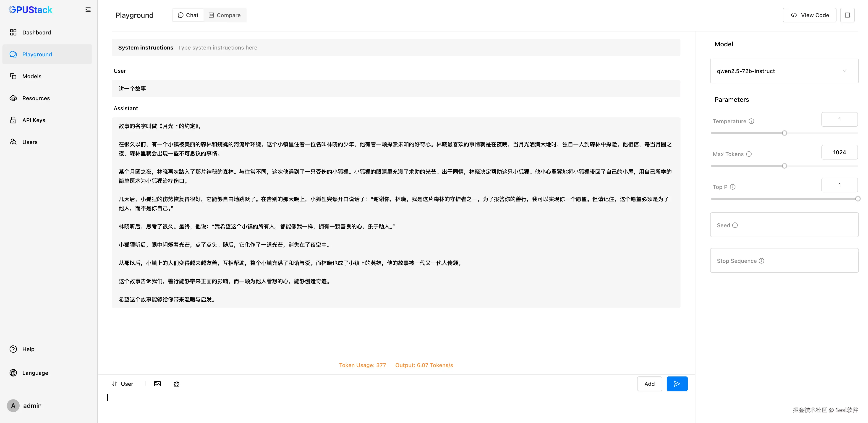Open API Keys in the sidebar
This screenshot has height=423, width=868.
tap(34, 120)
